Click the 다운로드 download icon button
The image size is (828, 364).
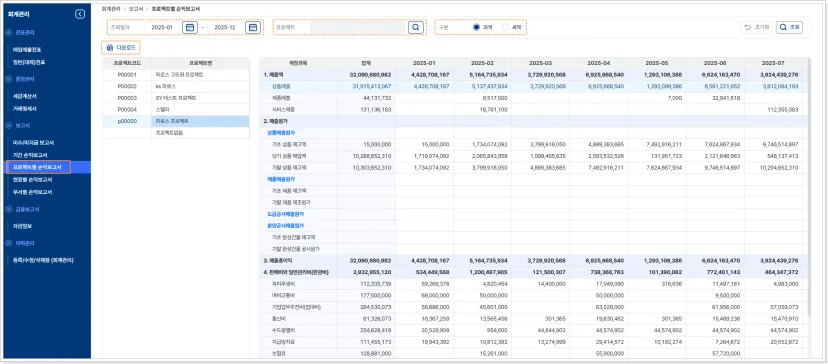pyautogui.click(x=121, y=48)
